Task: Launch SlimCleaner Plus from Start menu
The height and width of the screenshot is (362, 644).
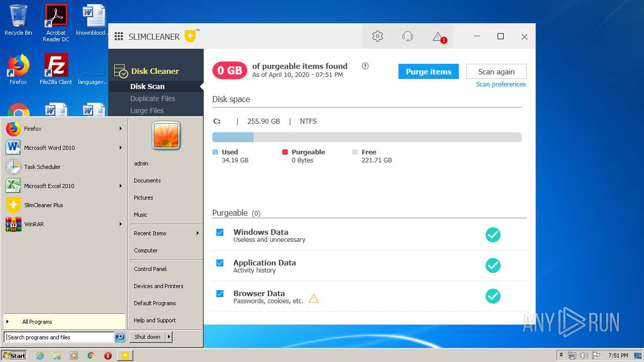Action: tap(64, 205)
